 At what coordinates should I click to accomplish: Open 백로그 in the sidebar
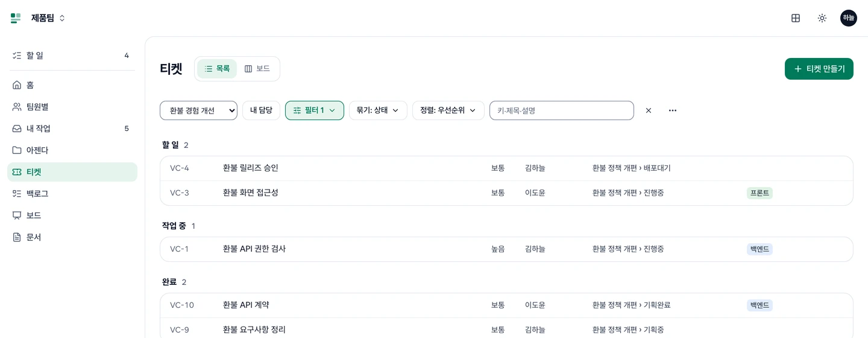[72, 194]
